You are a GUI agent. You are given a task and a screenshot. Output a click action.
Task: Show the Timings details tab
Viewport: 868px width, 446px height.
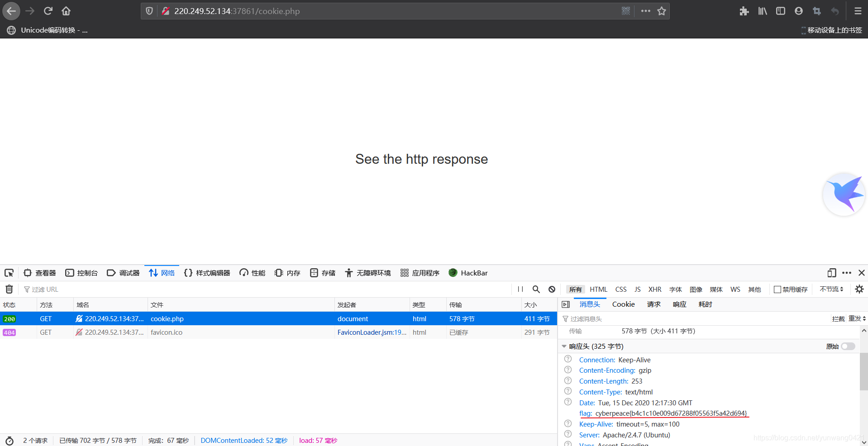click(x=705, y=304)
